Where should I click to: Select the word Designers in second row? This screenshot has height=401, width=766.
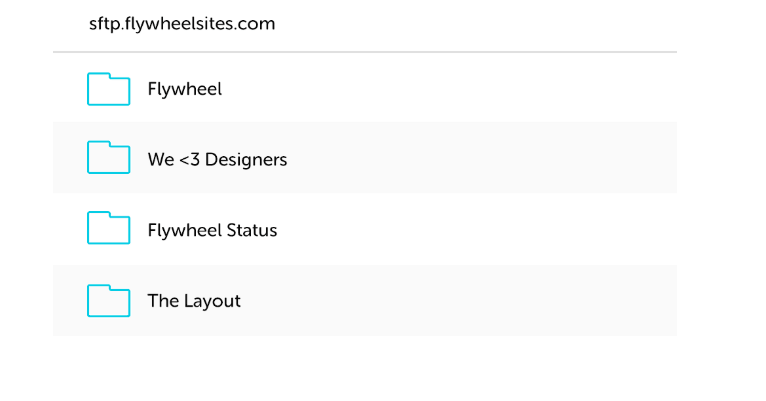click(246, 160)
